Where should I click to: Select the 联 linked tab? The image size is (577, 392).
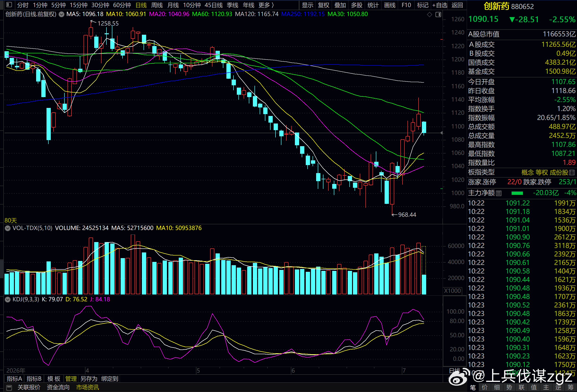tap(521, 388)
